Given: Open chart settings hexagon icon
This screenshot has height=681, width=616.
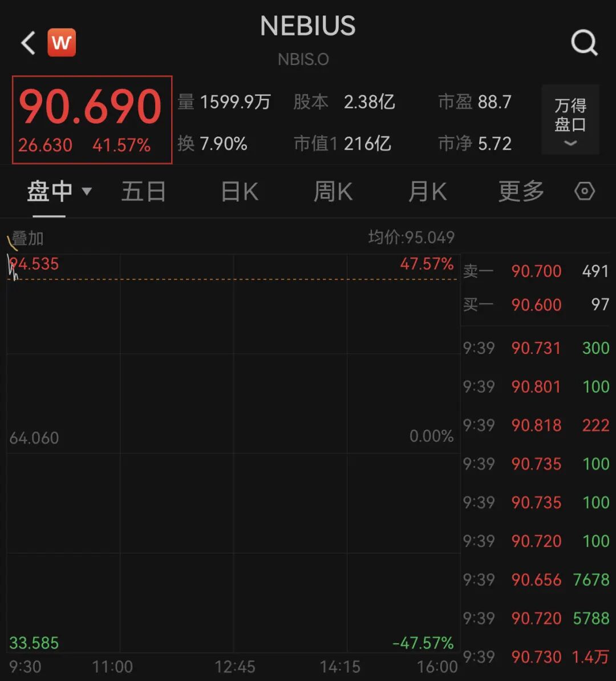Looking at the screenshot, I should pyautogui.click(x=585, y=191).
